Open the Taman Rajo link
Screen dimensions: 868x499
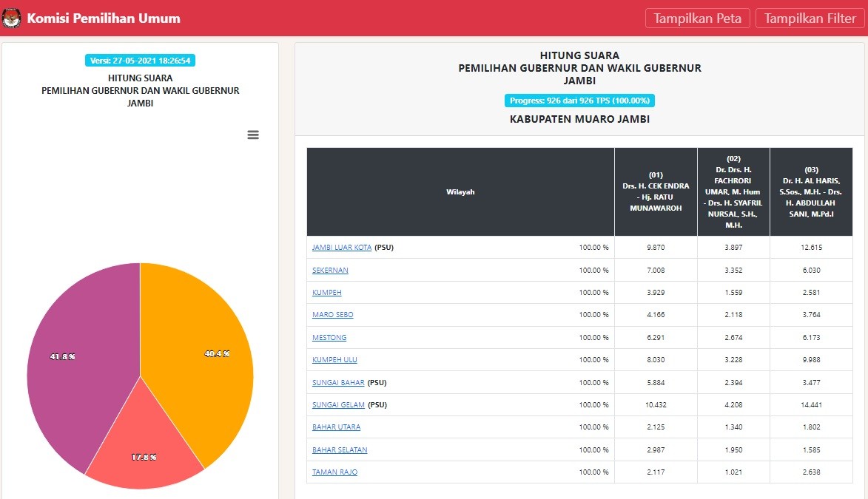click(335, 472)
